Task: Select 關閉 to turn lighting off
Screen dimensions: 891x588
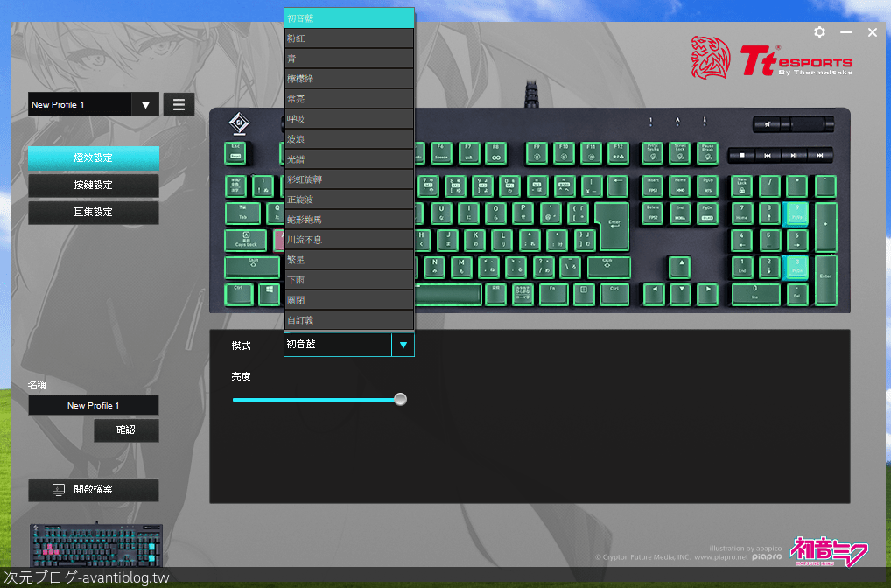Action: pyautogui.click(x=349, y=300)
